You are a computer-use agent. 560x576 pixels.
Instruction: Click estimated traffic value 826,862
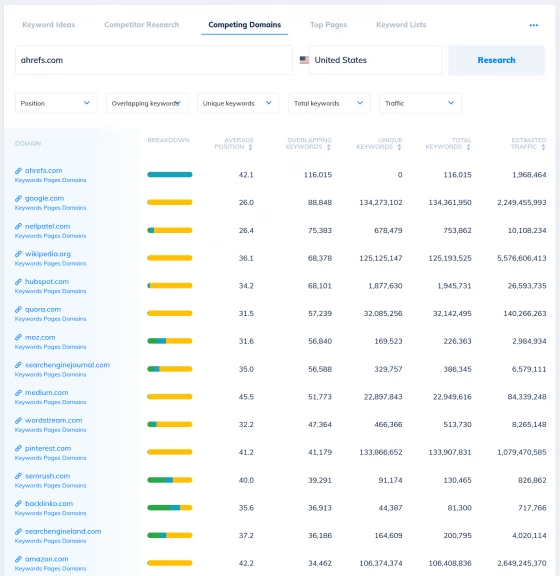(532, 480)
